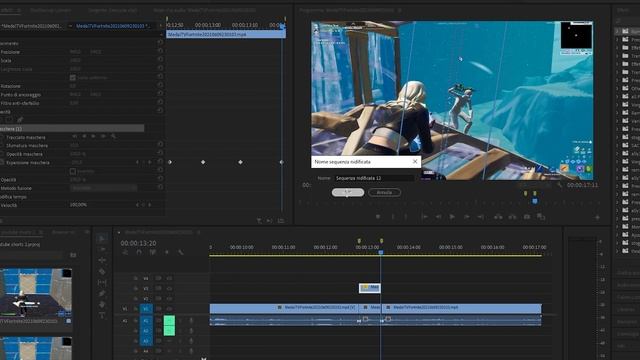Open timeline display settings wrench
640x360 pixels.
pyautogui.click(x=180, y=253)
